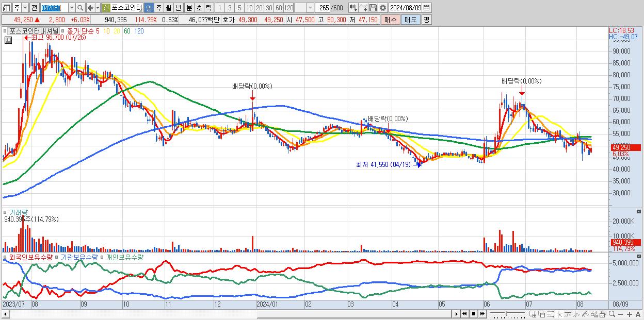The height and width of the screenshot is (320, 644).
Task: Save chart with the floppy disk icon
Action: 373,8
